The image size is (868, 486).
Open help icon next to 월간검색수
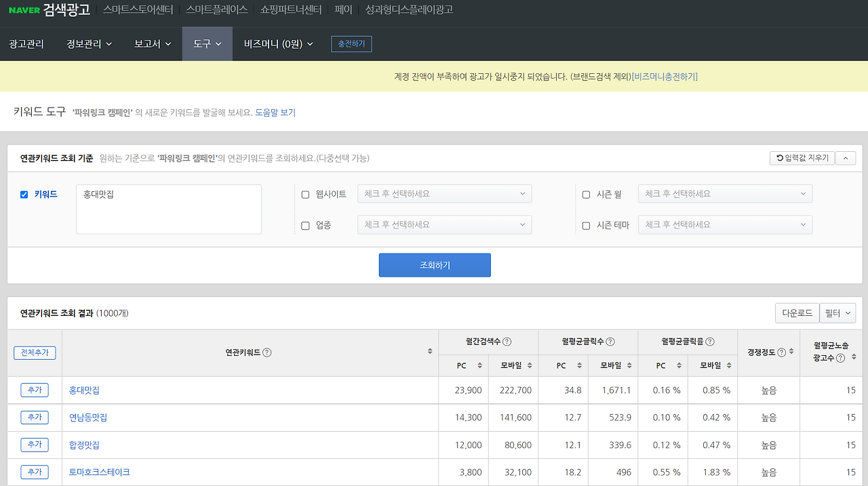(507, 342)
